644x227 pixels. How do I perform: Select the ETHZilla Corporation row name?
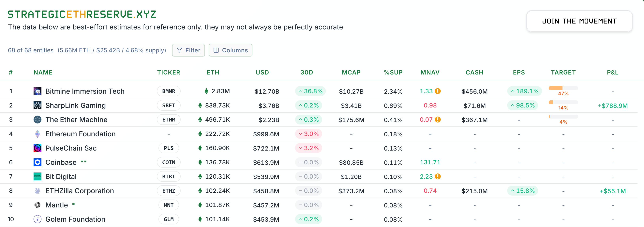[80, 191]
